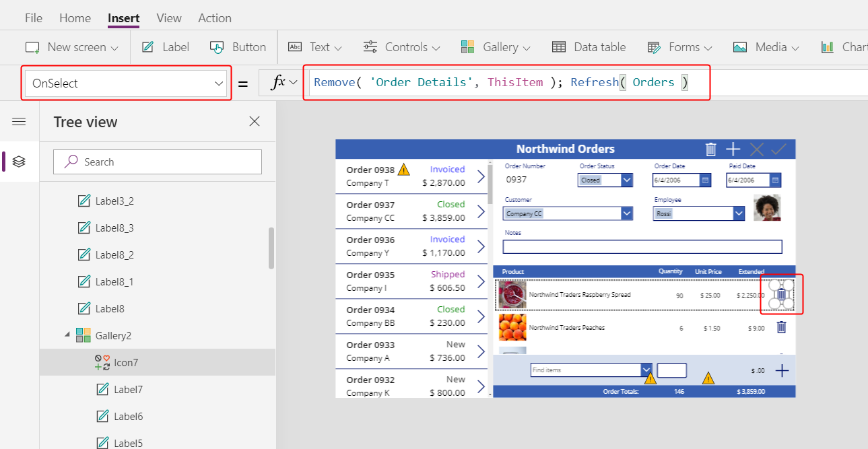Select Label8_2 in the tree
The width and height of the screenshot is (868, 449).
[x=114, y=255]
